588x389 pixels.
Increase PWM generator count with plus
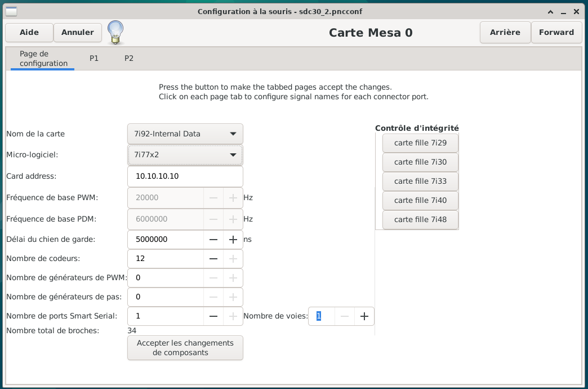coord(233,278)
